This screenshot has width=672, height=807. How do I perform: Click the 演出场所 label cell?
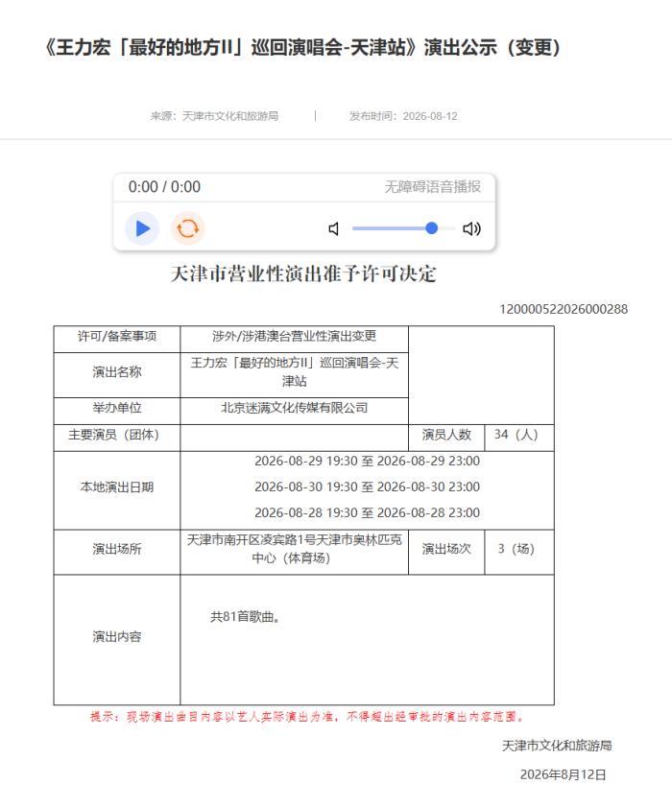(117, 553)
